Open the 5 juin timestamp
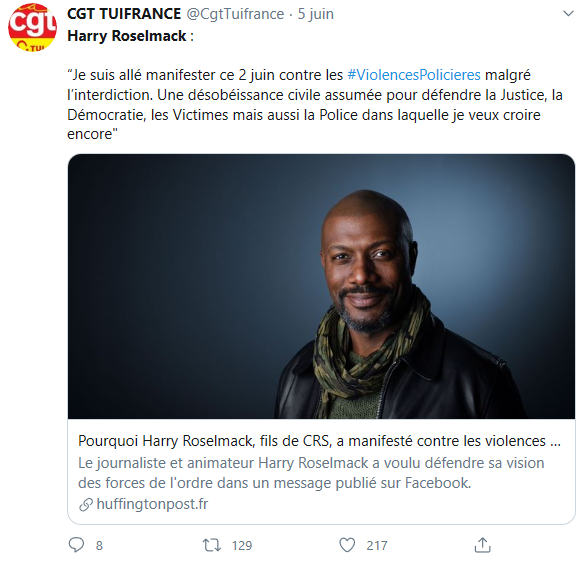Viewport: 587px width, 564px height. 316,14
